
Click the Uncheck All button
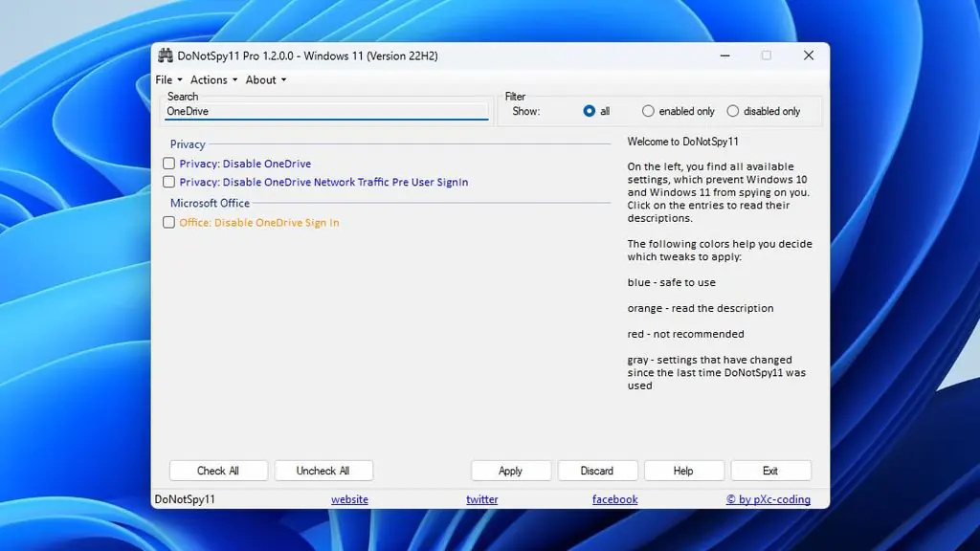(x=323, y=471)
